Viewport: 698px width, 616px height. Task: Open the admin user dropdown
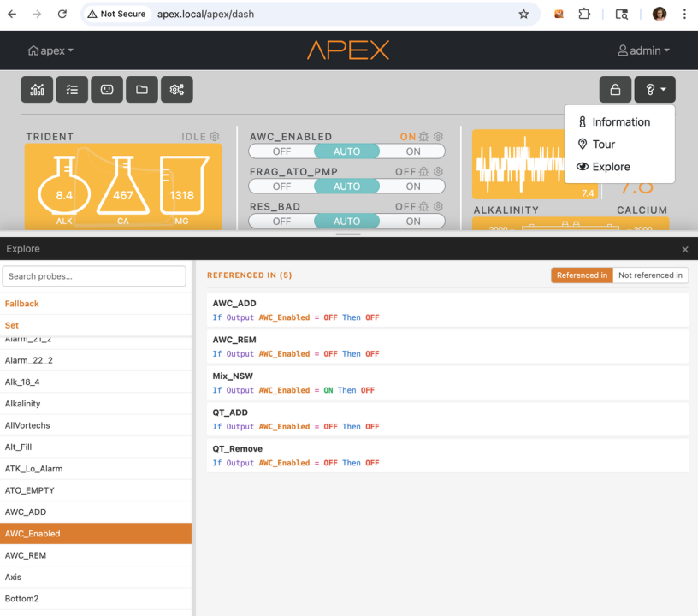643,50
